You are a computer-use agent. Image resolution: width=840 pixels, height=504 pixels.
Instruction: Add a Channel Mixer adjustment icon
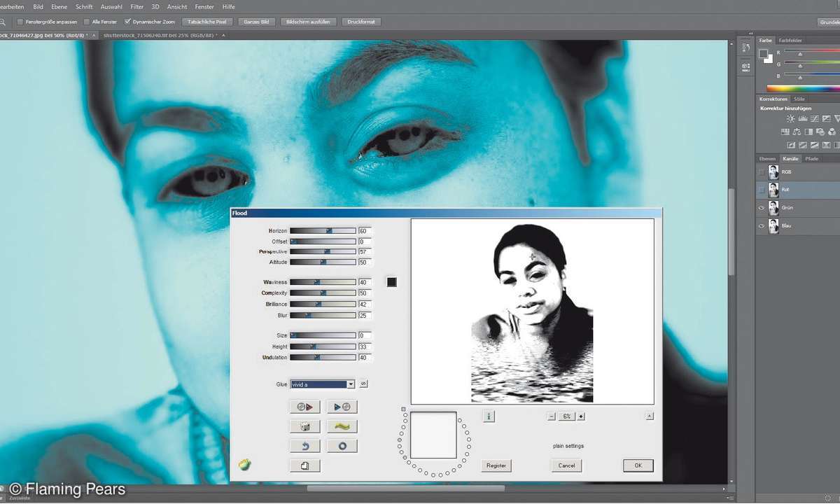click(832, 132)
